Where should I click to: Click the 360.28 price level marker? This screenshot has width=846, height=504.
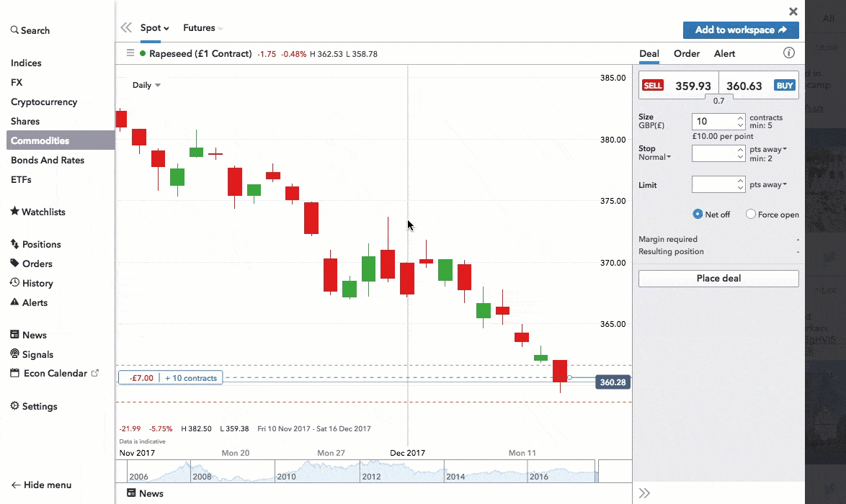tap(613, 382)
